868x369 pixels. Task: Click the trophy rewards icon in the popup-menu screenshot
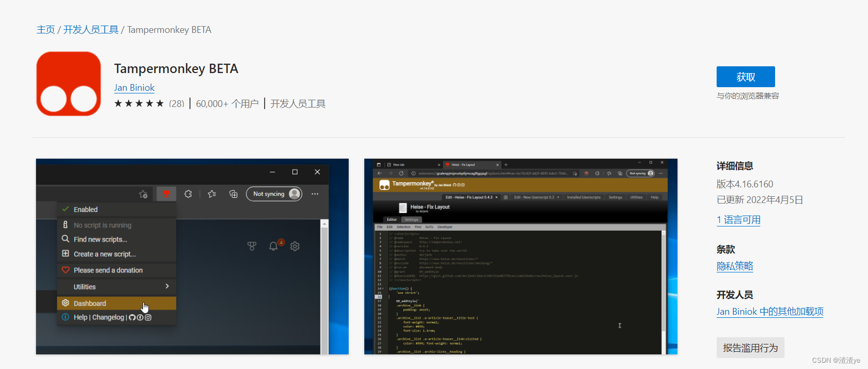point(252,246)
